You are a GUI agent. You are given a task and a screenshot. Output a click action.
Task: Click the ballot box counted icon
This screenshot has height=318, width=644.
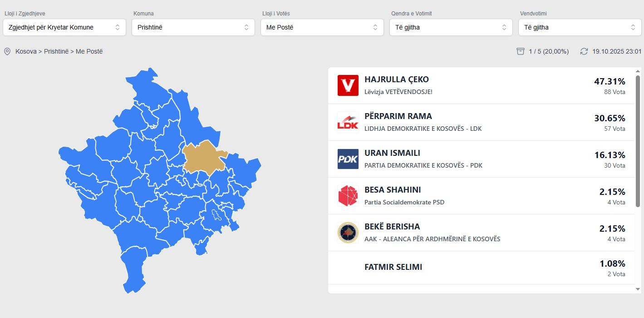click(521, 51)
